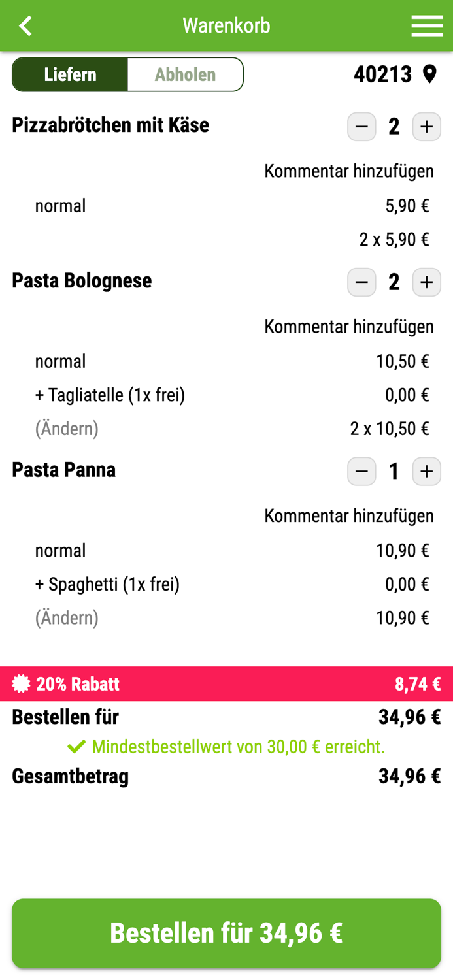Click the discount burst icon on the Rabatt banner

click(x=20, y=683)
